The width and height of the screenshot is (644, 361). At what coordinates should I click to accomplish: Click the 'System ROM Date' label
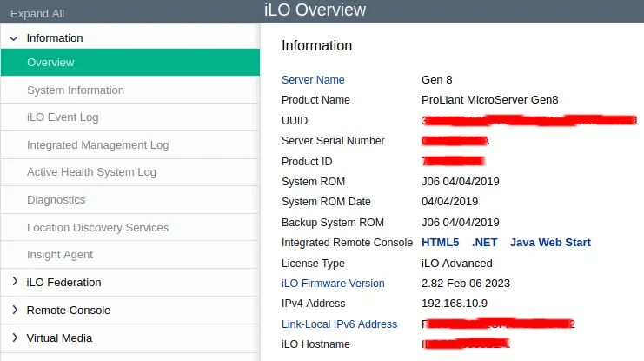[x=326, y=202]
